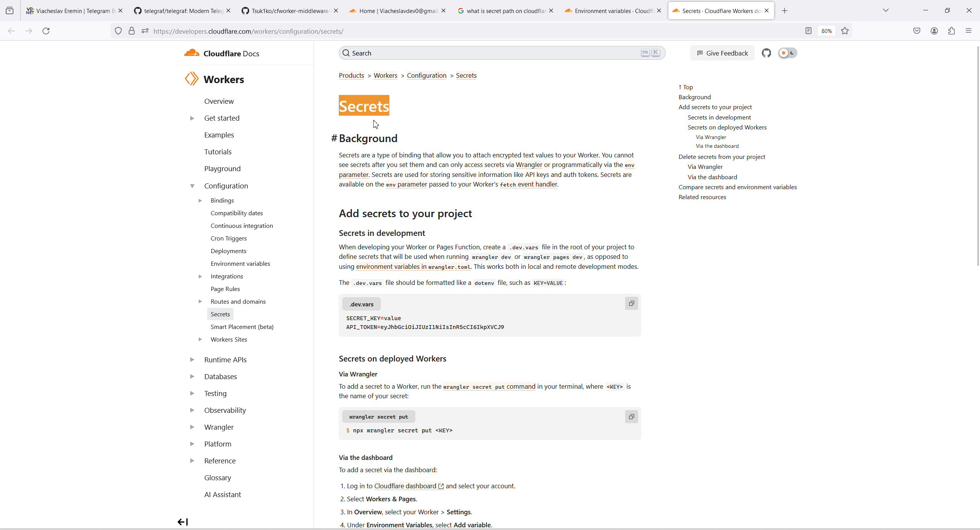
Task: Switch to the Environment variables Cloudflare tab
Action: tap(612, 11)
